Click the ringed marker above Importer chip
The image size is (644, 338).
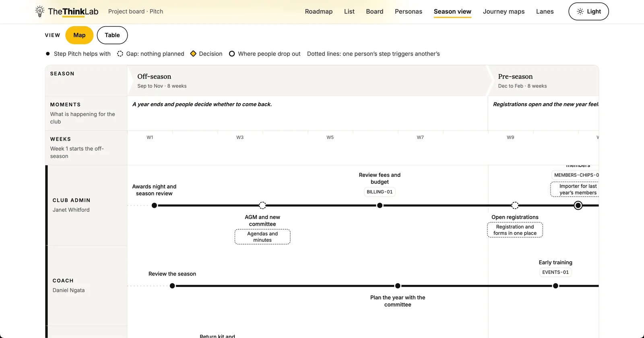pyautogui.click(x=578, y=205)
